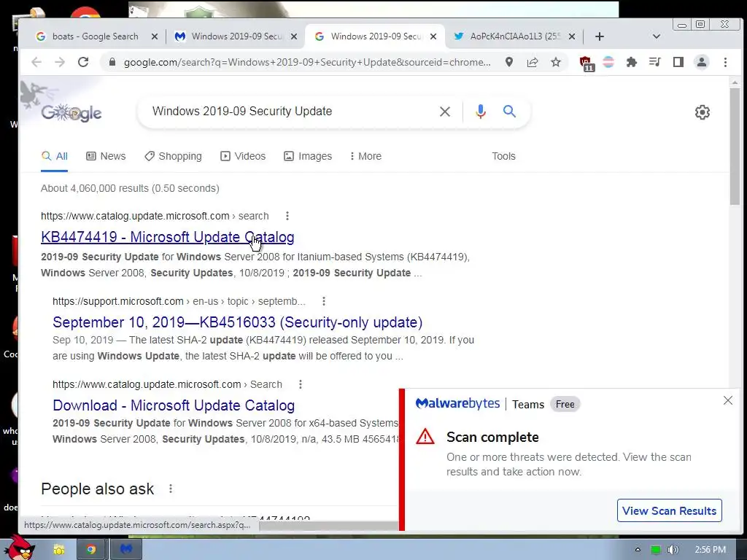Filter results by Videos
747x560 pixels.
(x=243, y=156)
